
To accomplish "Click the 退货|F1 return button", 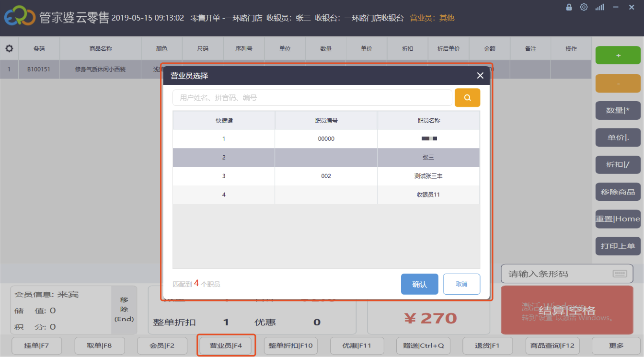I will point(487,345).
